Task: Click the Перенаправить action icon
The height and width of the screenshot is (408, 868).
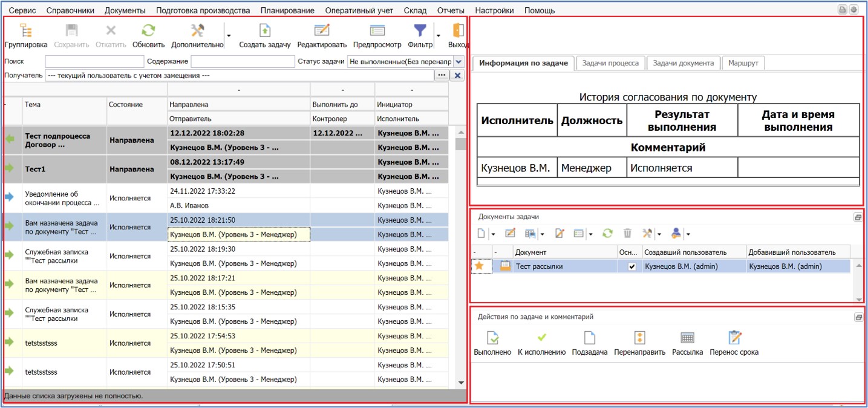Action: click(639, 338)
